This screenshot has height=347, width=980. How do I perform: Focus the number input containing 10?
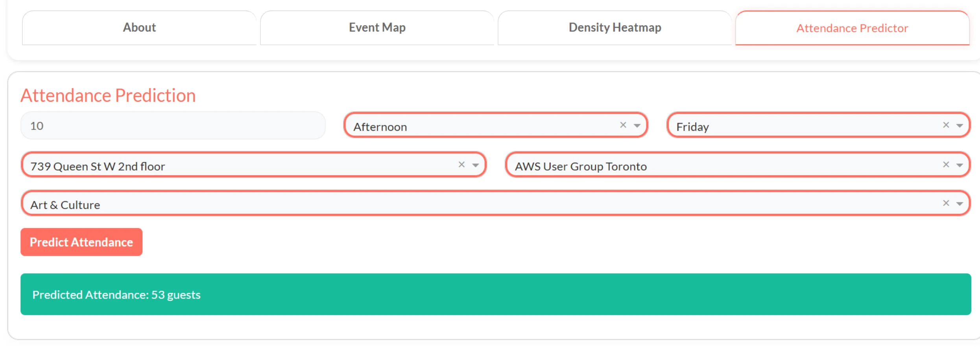tap(173, 126)
